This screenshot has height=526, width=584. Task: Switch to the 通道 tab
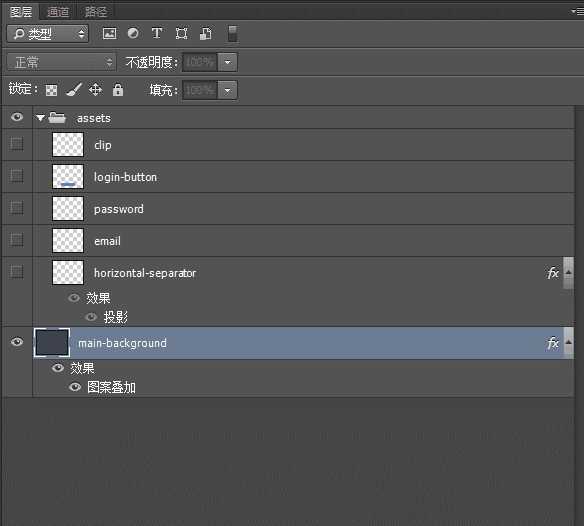(x=58, y=12)
